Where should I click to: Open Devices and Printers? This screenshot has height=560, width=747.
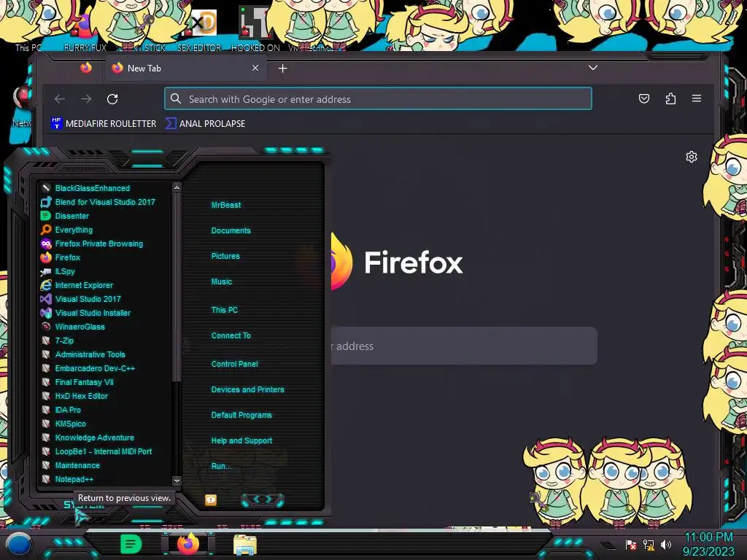pyautogui.click(x=248, y=389)
